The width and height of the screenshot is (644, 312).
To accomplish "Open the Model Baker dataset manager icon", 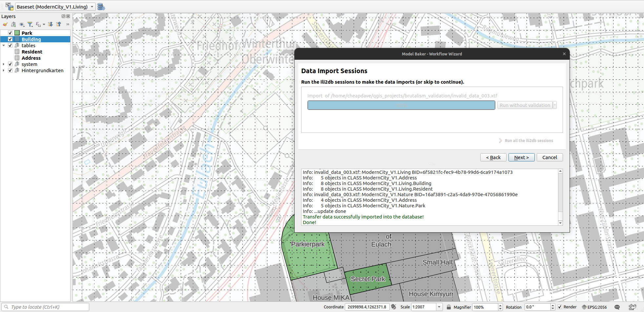I will click(101, 7).
